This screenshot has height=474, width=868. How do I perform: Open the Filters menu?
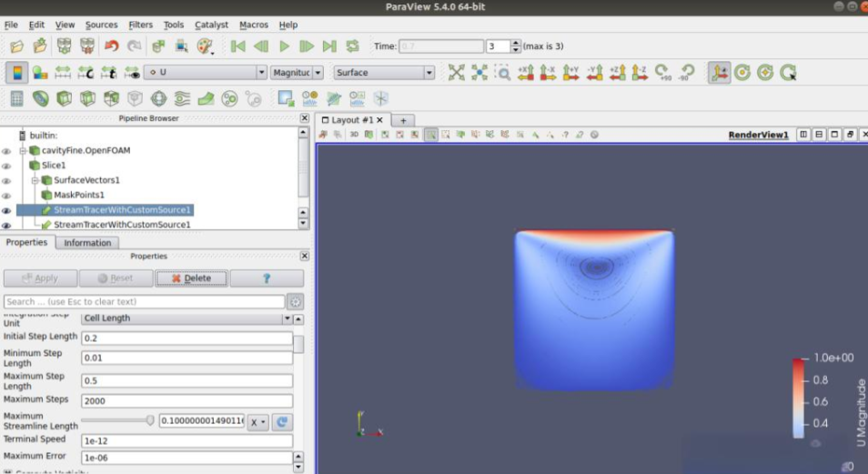pyautogui.click(x=140, y=25)
